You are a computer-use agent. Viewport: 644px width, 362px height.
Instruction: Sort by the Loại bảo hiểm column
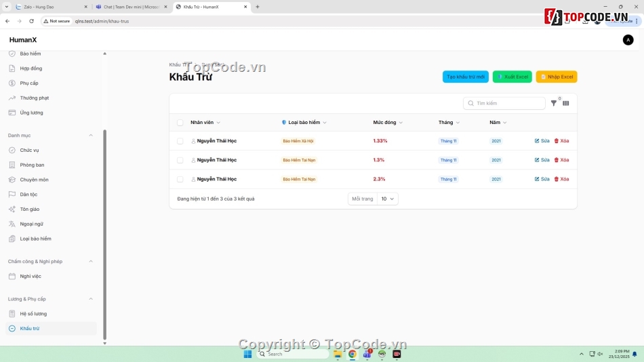pos(304,123)
